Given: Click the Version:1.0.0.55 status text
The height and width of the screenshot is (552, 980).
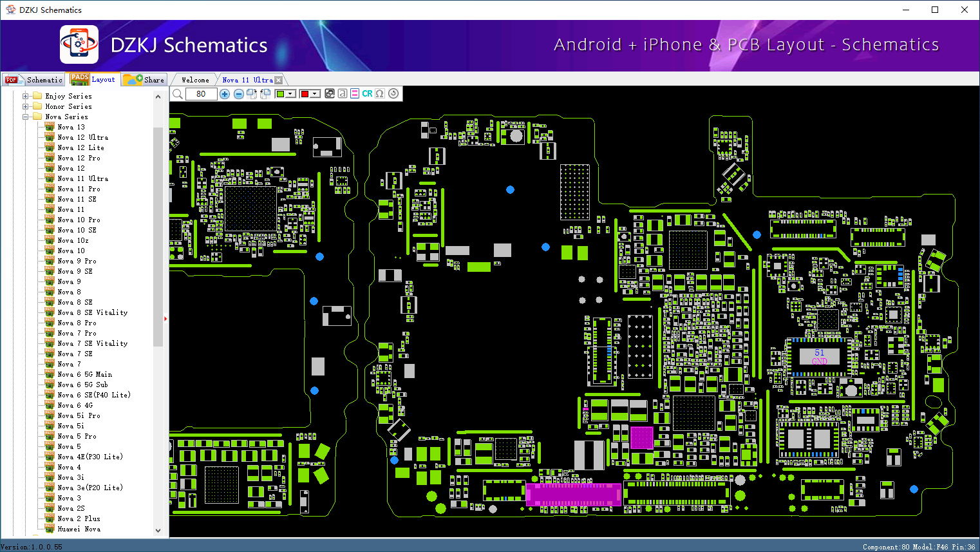Looking at the screenshot, I should [x=32, y=547].
